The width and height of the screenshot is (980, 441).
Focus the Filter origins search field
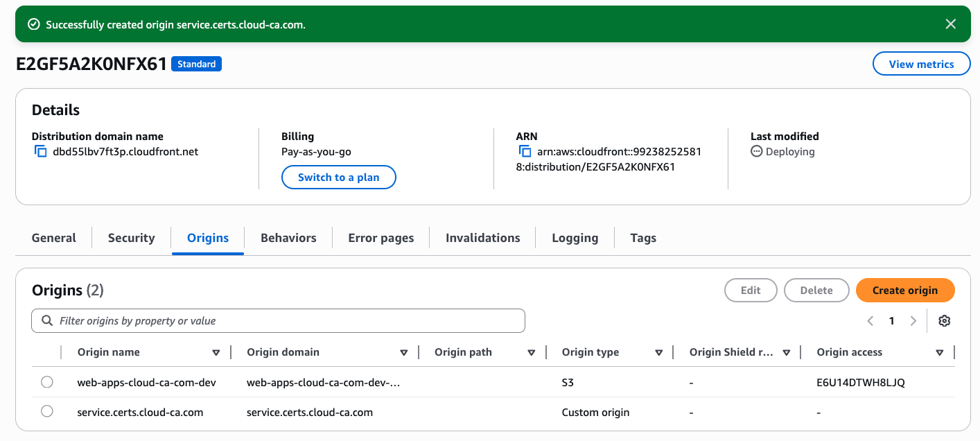pyautogui.click(x=278, y=321)
